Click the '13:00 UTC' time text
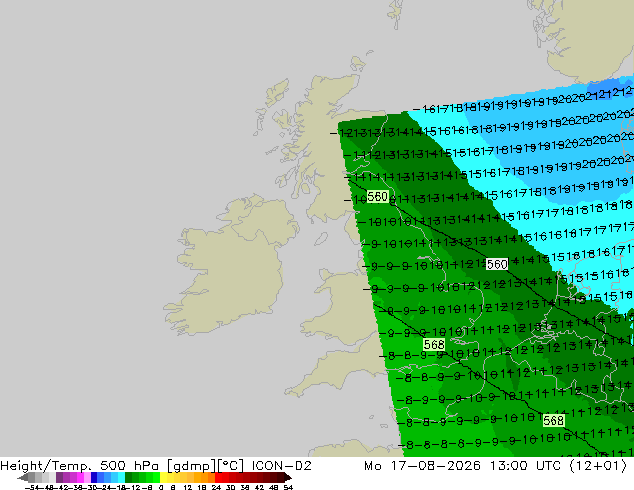This screenshot has width=634, height=490. (525, 465)
